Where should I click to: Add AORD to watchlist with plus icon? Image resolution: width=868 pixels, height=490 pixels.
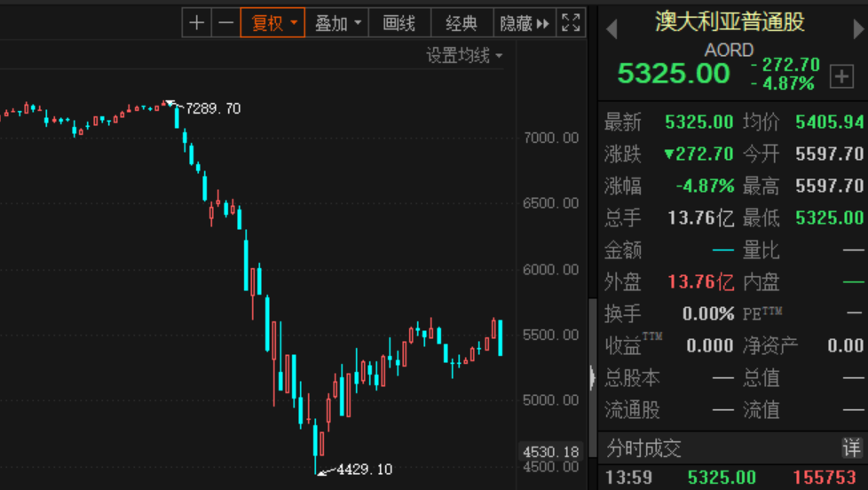(840, 76)
